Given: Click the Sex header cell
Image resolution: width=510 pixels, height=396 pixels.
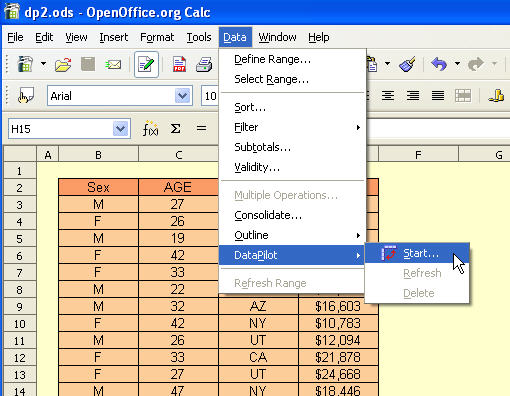Looking at the screenshot, I should coord(98,187).
